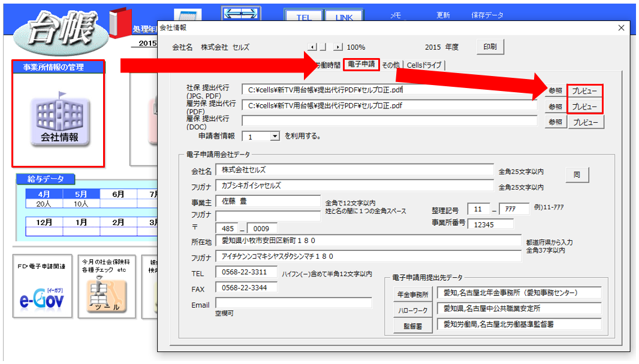Click the 印刷 button in 会社情報 dialog
Image resolution: width=639 pixels, height=364 pixels.
click(490, 47)
